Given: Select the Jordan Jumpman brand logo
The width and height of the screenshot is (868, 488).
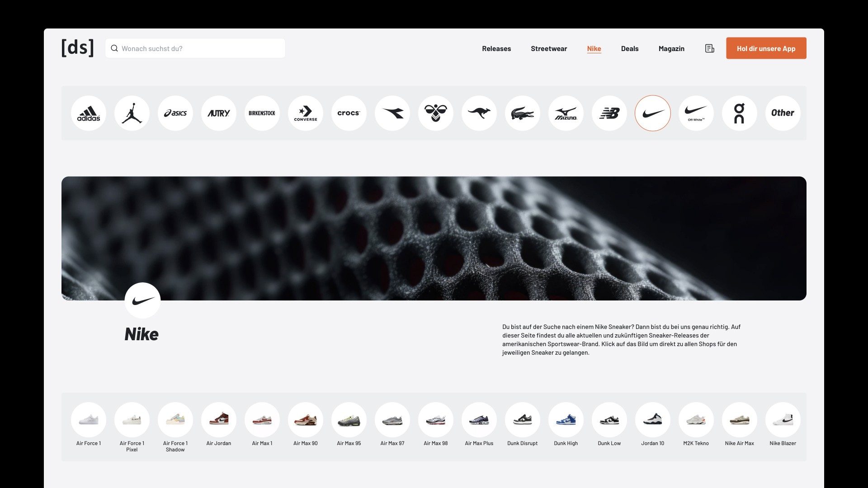Looking at the screenshot, I should (132, 113).
